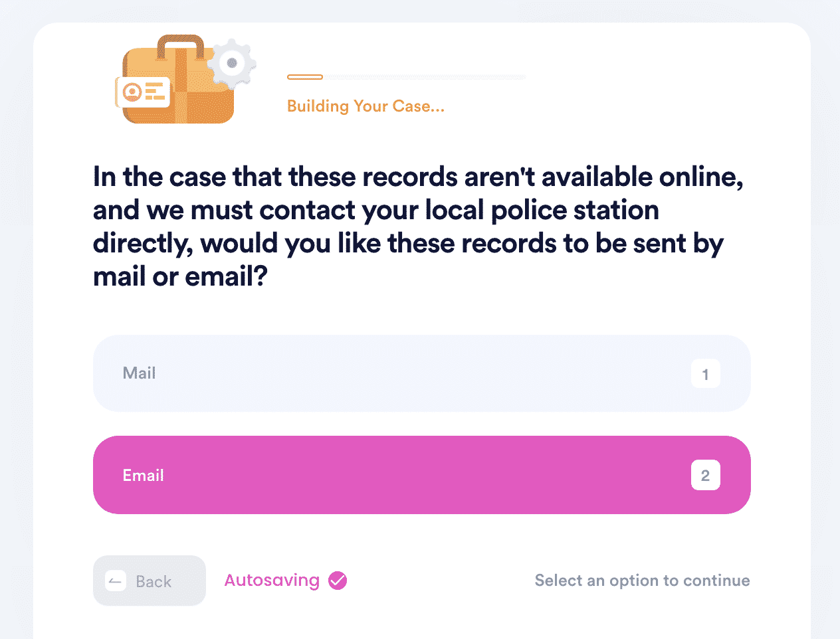Click the word Email in the pink option

143,476
